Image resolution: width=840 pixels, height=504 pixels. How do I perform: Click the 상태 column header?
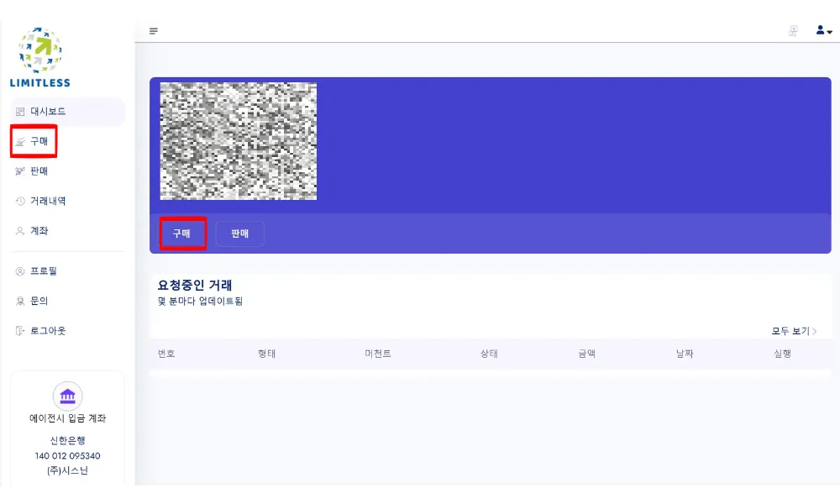pyautogui.click(x=489, y=354)
